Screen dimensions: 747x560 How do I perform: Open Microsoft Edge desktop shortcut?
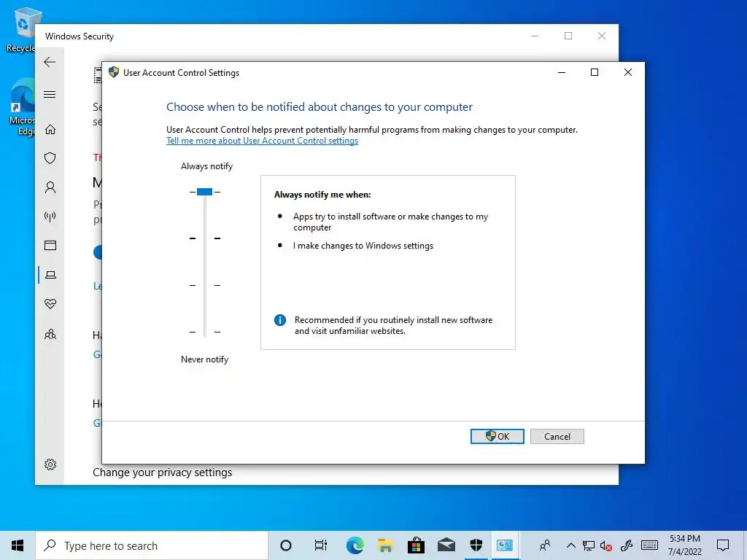click(x=22, y=107)
